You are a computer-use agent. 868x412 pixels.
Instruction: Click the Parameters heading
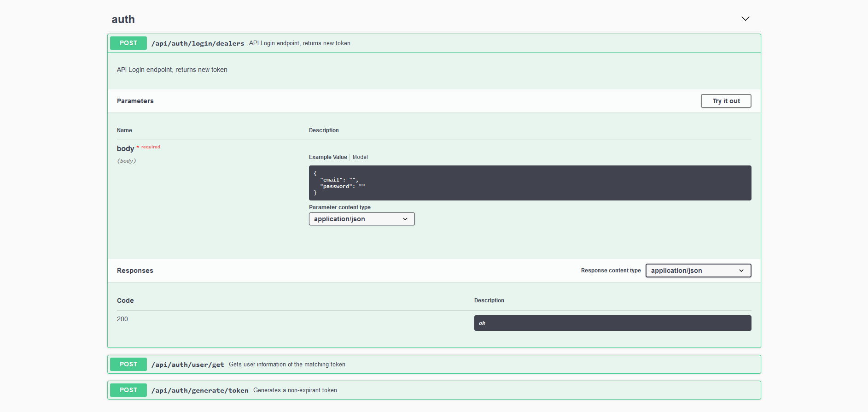point(135,101)
